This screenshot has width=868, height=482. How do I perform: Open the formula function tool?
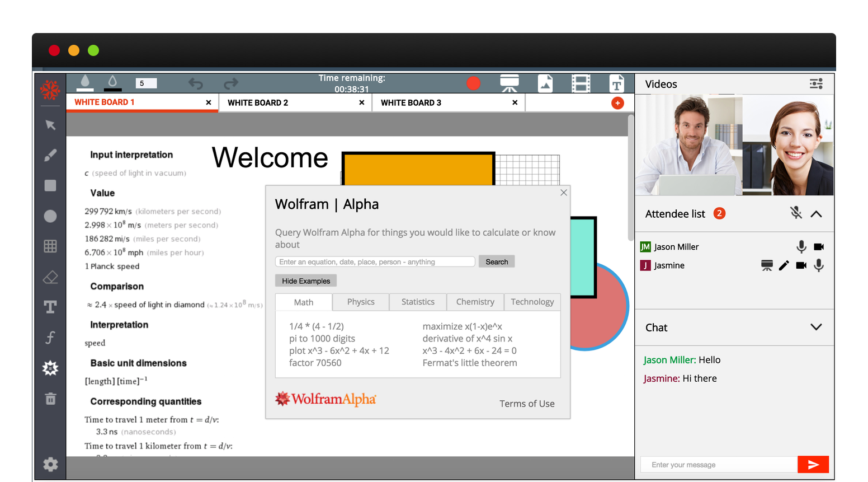click(x=50, y=337)
